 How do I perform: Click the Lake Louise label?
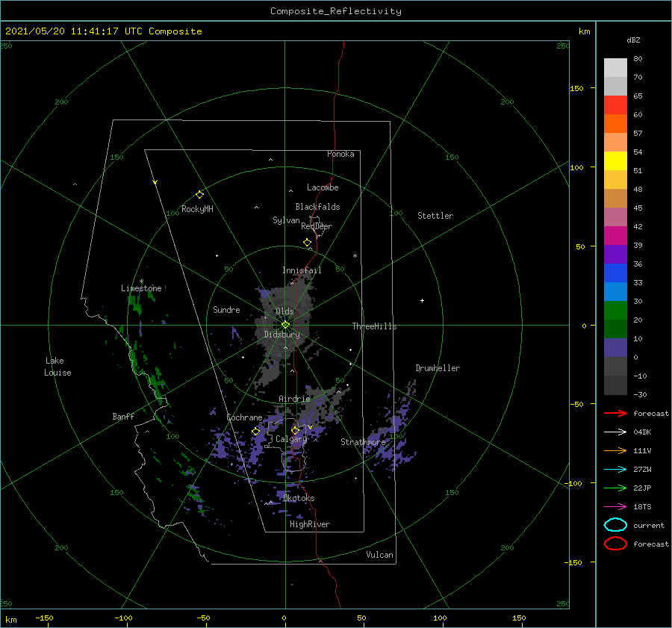pos(57,367)
